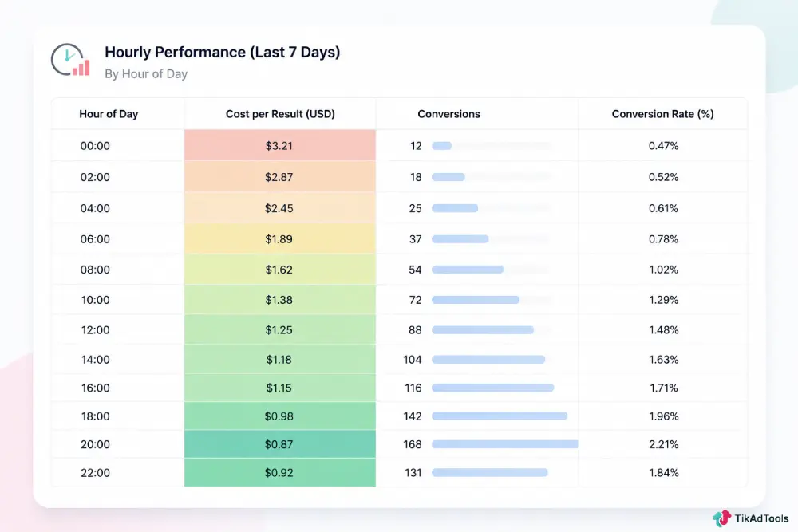Click the 0.47% conversion rate
798x532 pixels.
pos(663,146)
